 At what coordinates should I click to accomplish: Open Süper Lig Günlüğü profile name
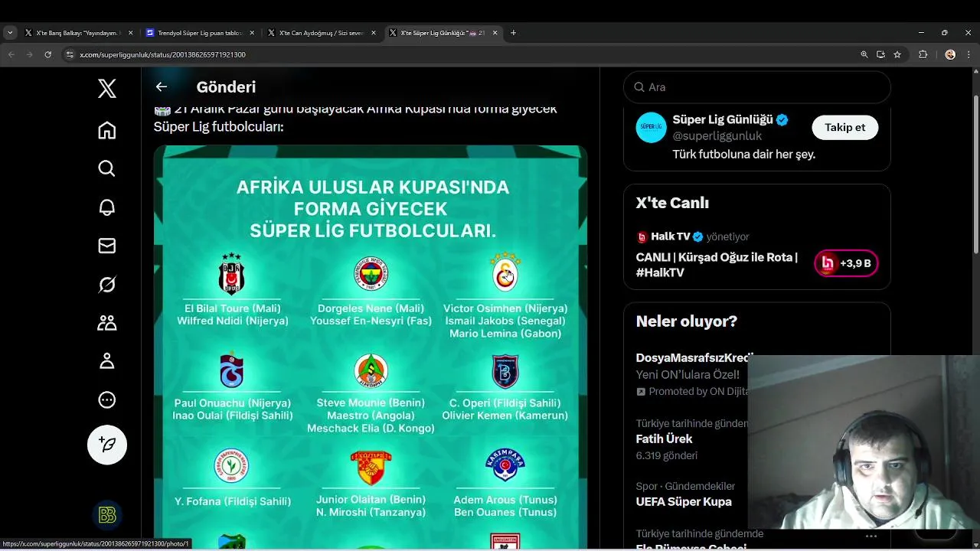tap(723, 120)
